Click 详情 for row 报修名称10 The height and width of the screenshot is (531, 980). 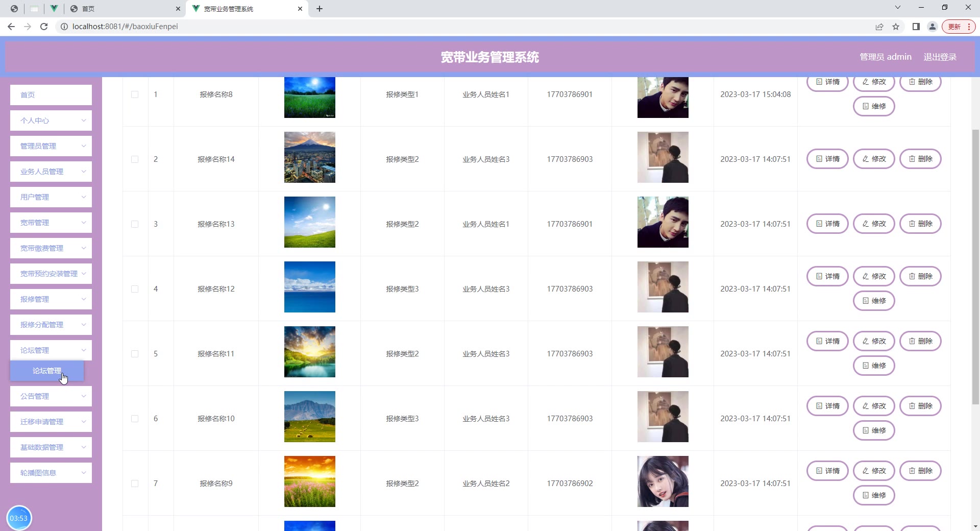(x=827, y=406)
